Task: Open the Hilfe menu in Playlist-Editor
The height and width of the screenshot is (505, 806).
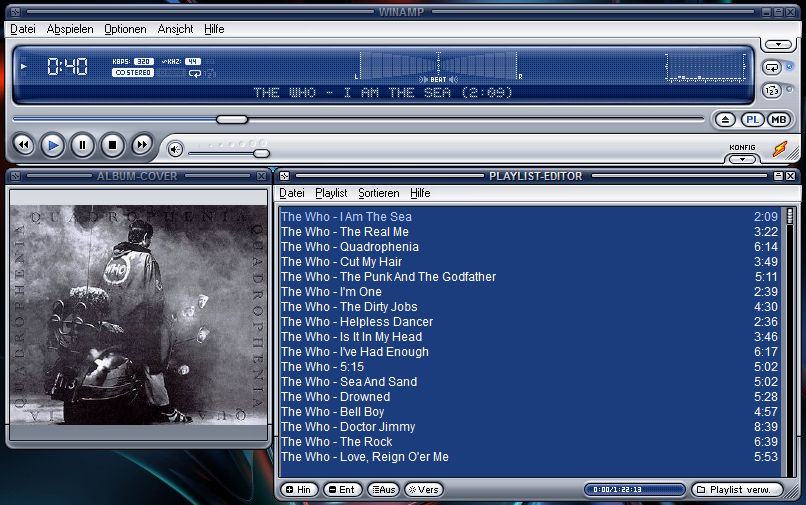Action: tap(420, 193)
